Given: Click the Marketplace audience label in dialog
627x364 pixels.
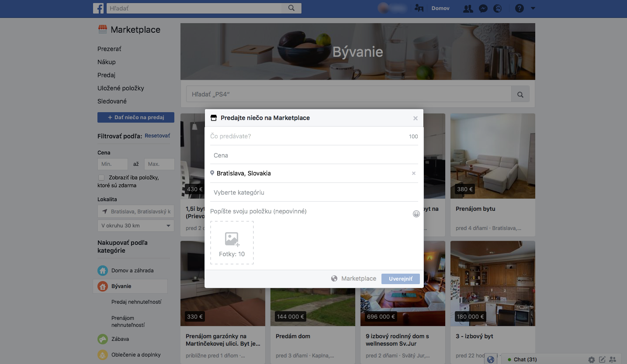Looking at the screenshot, I should point(359,278).
